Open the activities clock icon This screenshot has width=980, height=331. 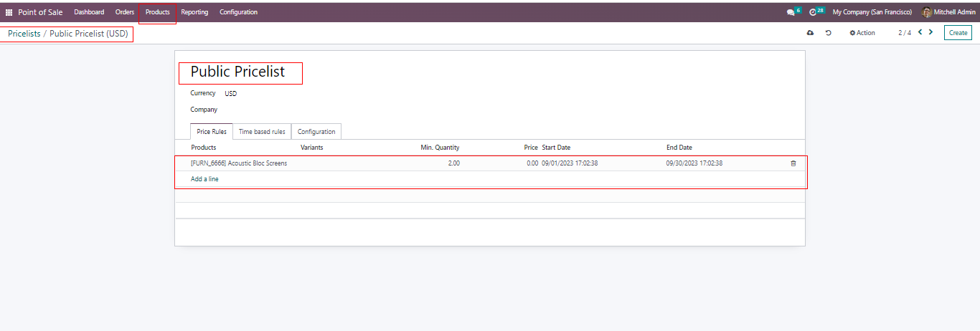click(813, 12)
